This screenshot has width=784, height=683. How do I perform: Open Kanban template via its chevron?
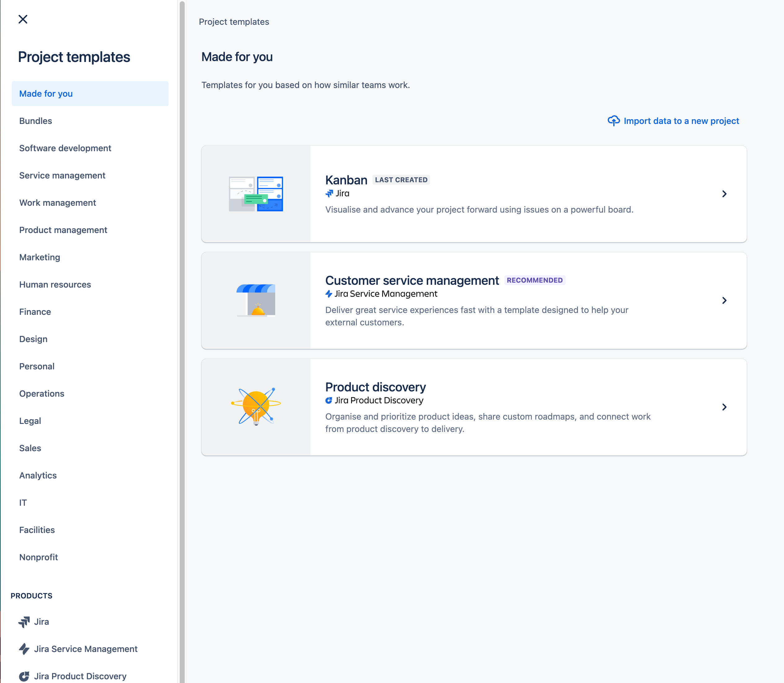click(724, 194)
